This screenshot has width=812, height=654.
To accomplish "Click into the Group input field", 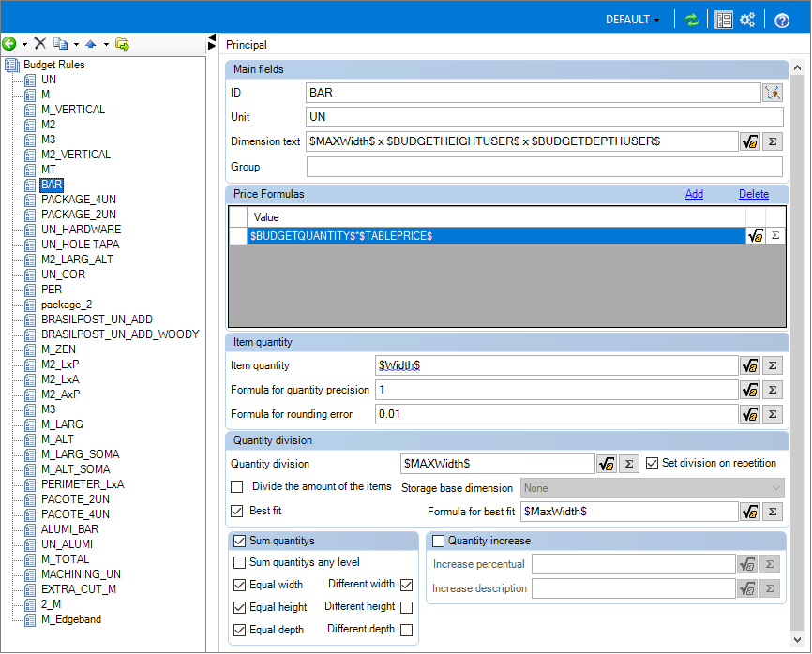I will tap(544, 167).
